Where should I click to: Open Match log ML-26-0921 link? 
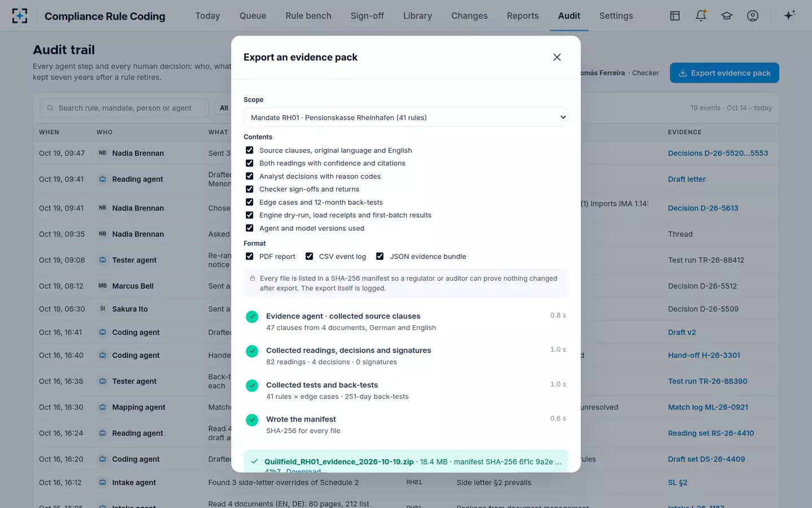708,407
